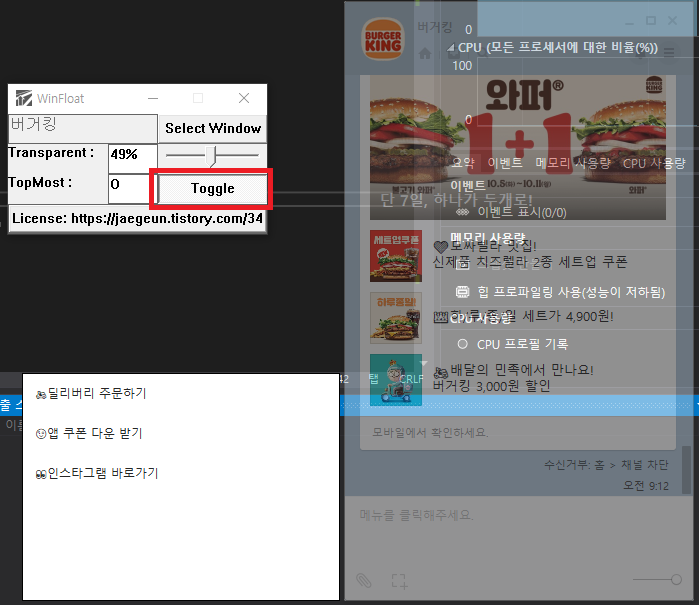Switch to the 요약 tab in diagnostics window
Viewport: 699px width, 605px height.
[463, 163]
